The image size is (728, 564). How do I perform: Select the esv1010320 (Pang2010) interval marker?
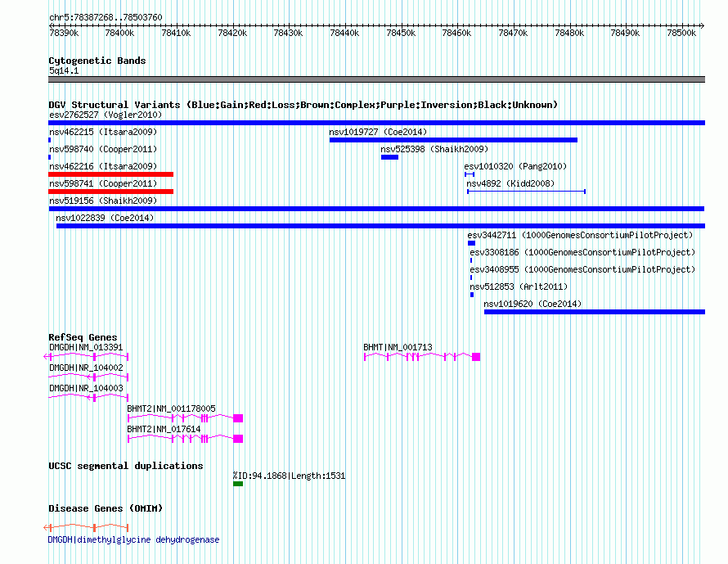point(470,174)
